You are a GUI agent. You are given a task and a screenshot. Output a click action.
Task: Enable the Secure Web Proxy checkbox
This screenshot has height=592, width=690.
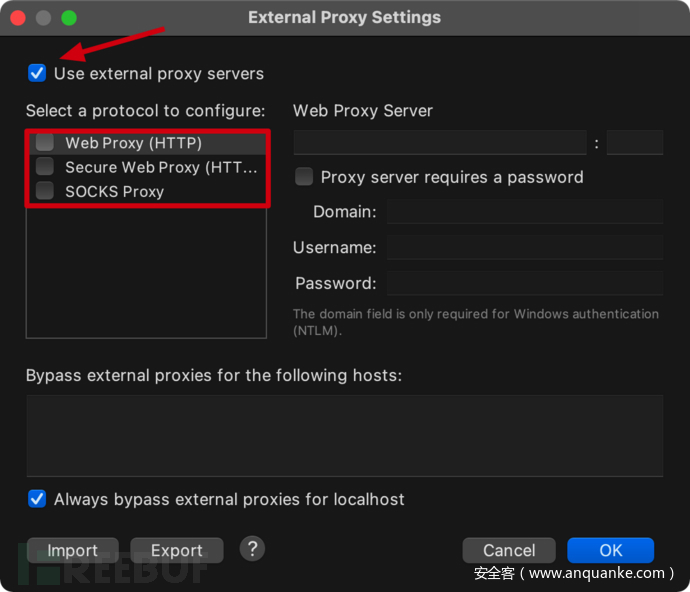[x=45, y=167]
